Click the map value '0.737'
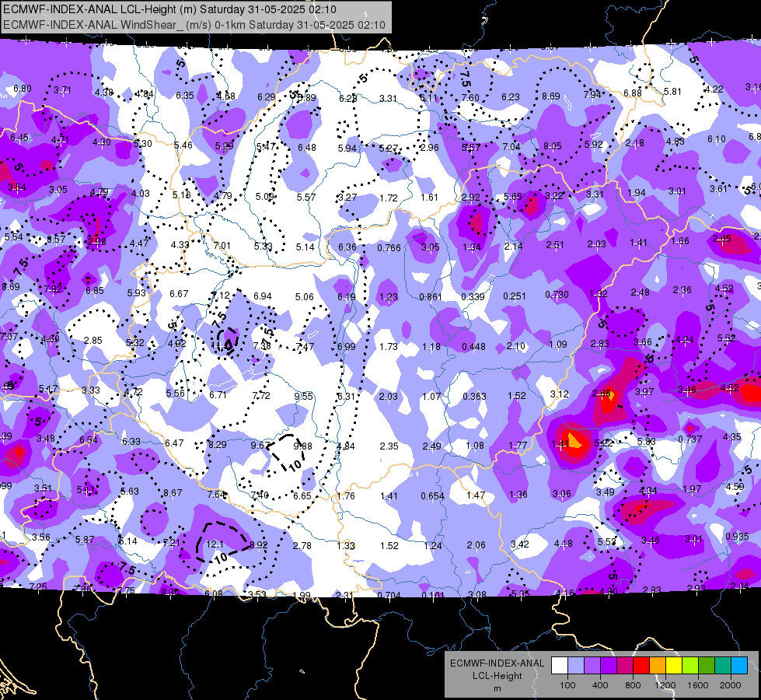 690,439
